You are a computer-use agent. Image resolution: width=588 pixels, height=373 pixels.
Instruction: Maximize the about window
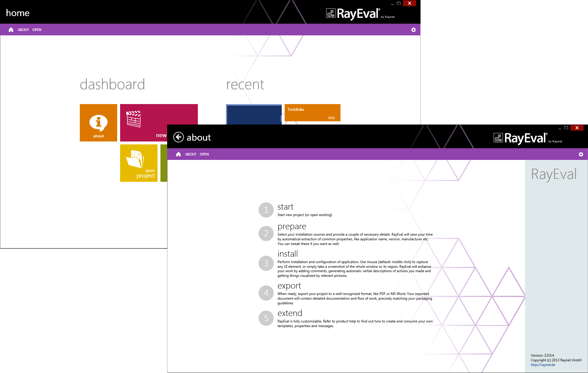(x=566, y=128)
